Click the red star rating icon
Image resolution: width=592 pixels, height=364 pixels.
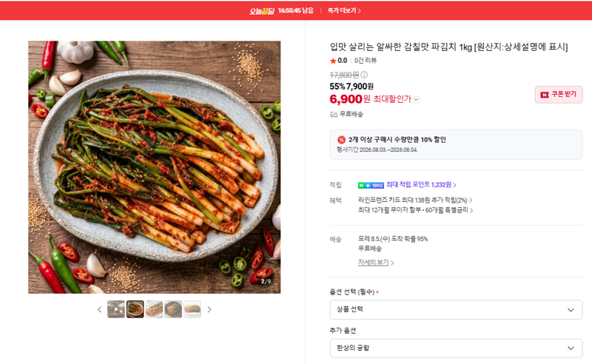tap(333, 61)
